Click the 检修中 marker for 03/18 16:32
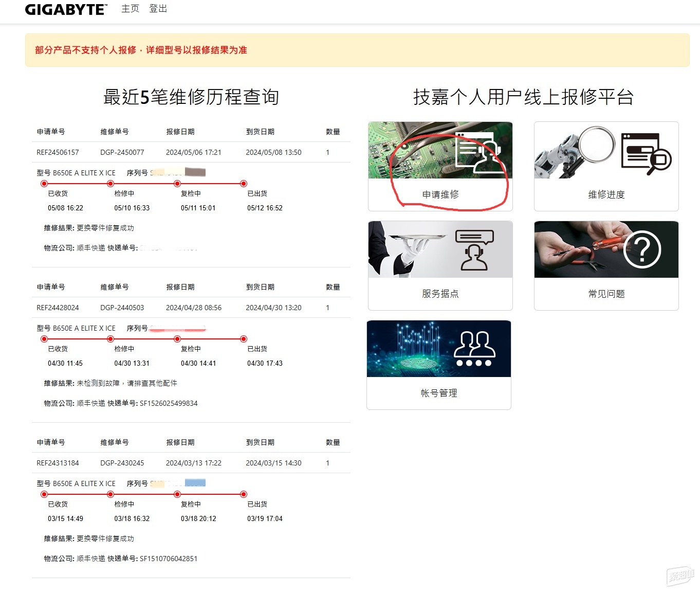Image resolution: width=700 pixels, height=592 pixels. point(110,494)
